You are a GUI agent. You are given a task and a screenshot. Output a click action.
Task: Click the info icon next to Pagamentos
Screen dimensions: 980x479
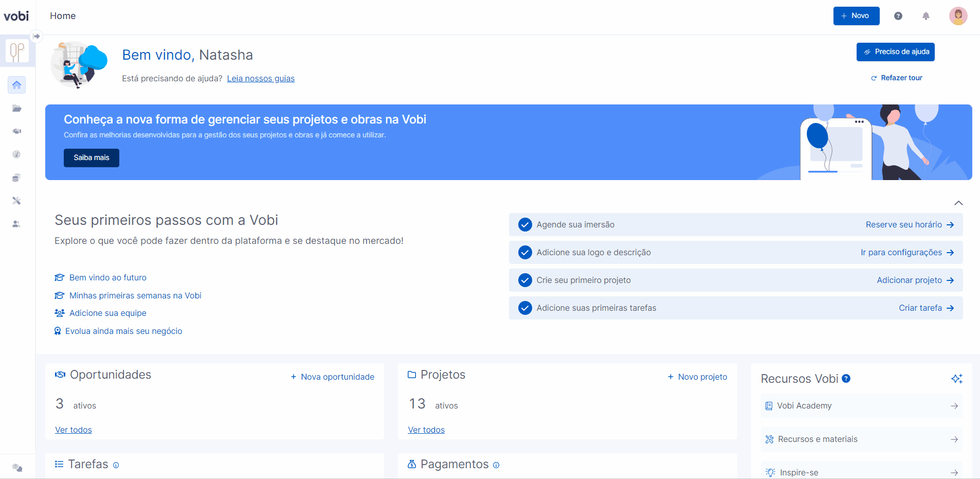click(x=496, y=465)
